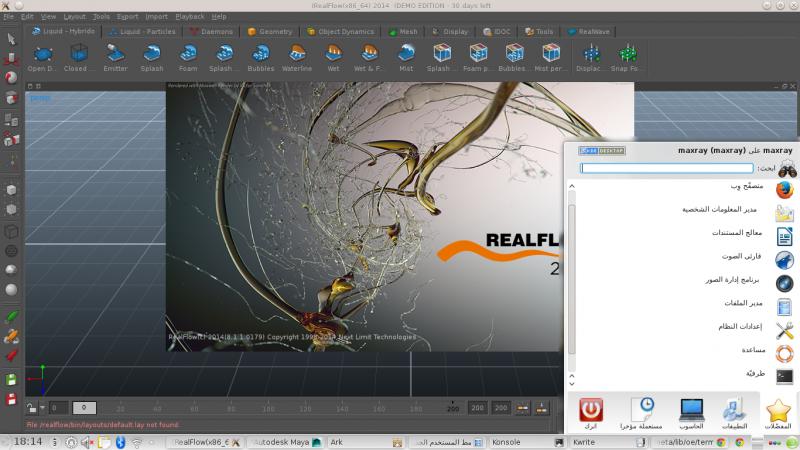
Task: Click frame 100 on the timeline ruler
Action: (268, 409)
